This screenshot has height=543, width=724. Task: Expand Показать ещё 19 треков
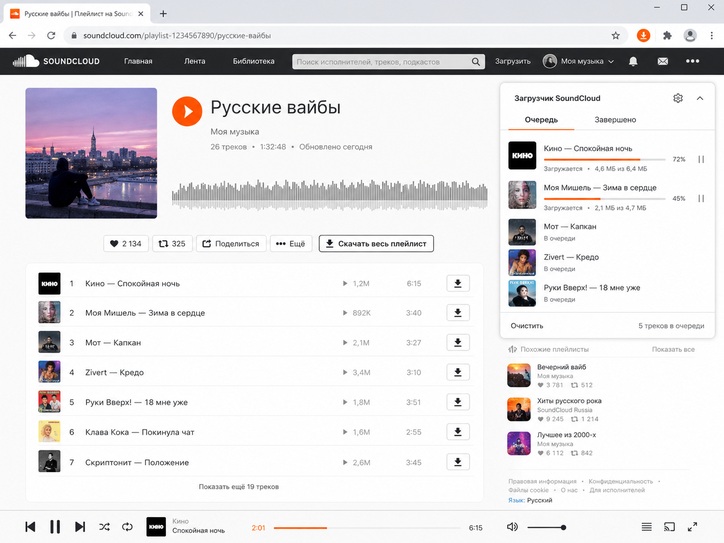[x=239, y=487]
